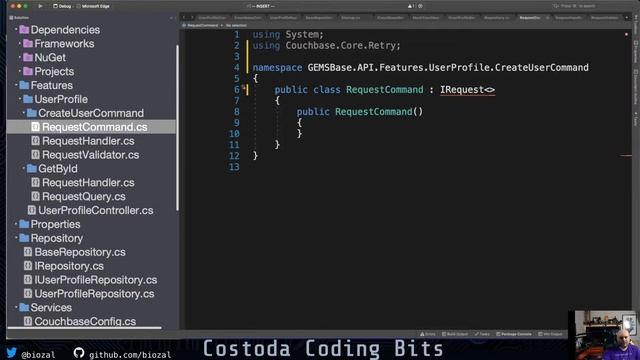Viewport: 640px width, 360px height.
Task: Open the Build Output pad
Action: click(455, 334)
